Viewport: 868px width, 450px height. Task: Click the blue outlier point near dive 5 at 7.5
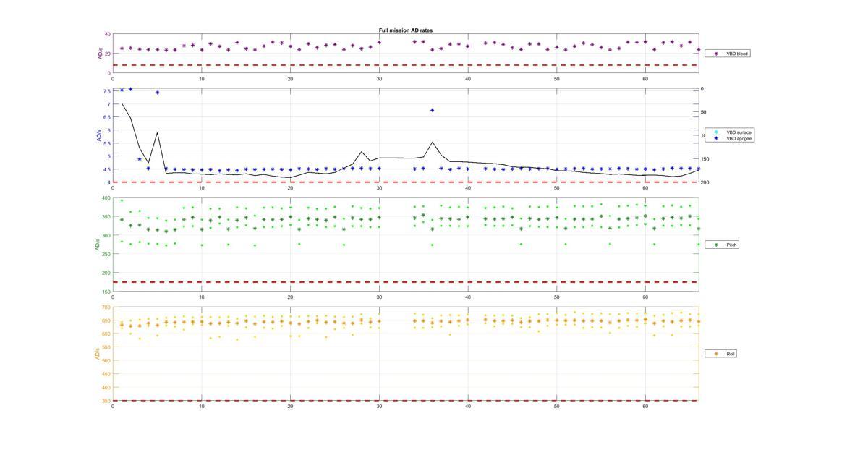pyautogui.click(x=157, y=93)
